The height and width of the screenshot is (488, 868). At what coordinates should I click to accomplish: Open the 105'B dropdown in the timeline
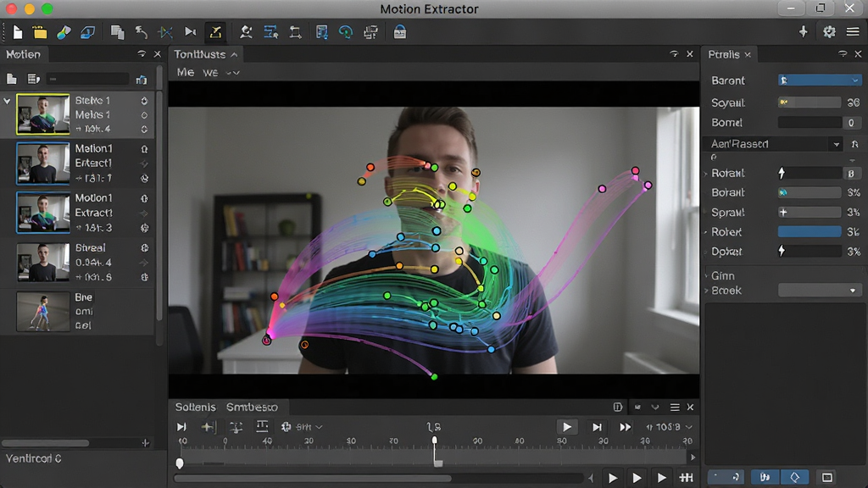pyautogui.click(x=670, y=427)
